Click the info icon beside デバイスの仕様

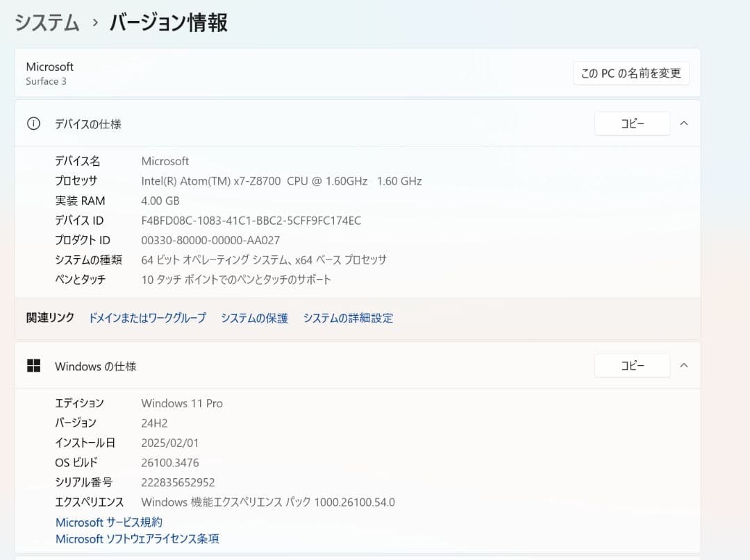click(x=33, y=124)
